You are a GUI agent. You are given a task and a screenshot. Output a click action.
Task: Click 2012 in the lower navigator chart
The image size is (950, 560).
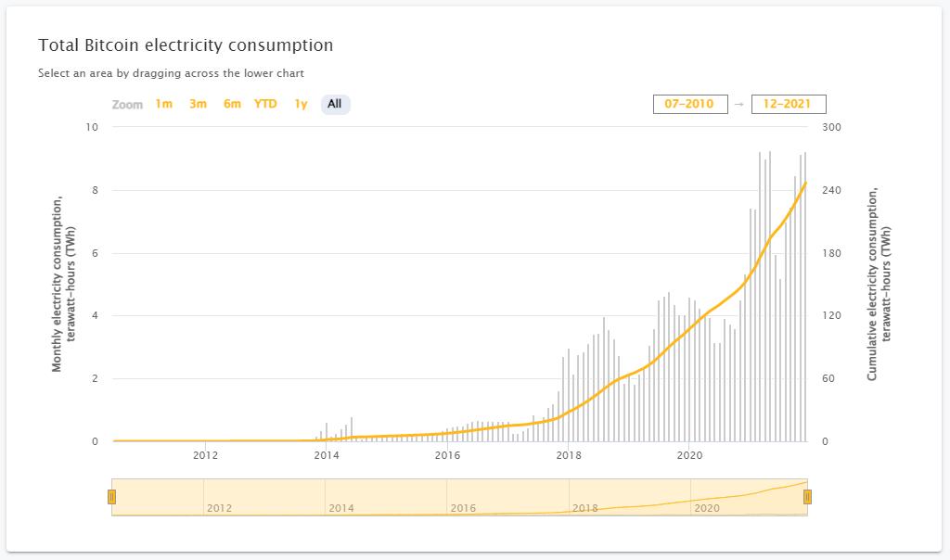coord(220,508)
